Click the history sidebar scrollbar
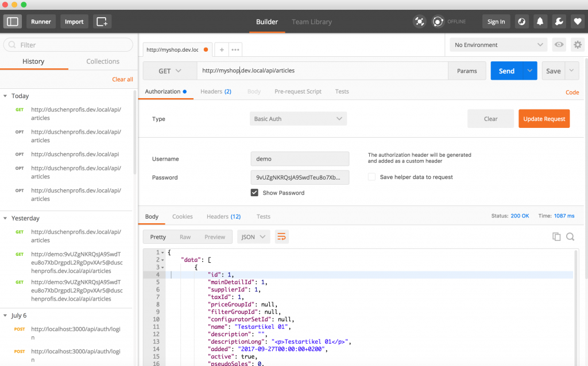 134,133
